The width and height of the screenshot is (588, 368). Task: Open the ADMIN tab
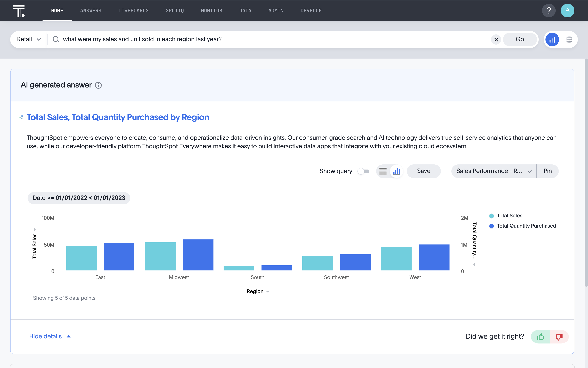pyautogui.click(x=276, y=10)
